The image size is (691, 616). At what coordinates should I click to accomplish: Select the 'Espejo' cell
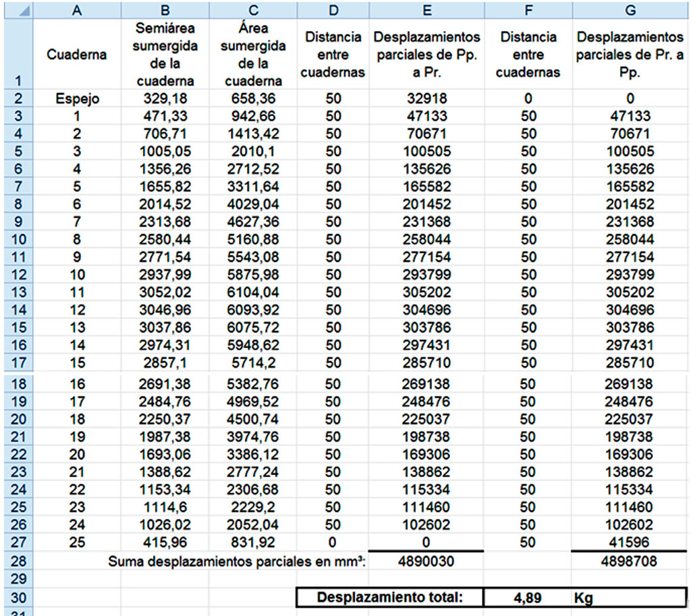(77, 99)
